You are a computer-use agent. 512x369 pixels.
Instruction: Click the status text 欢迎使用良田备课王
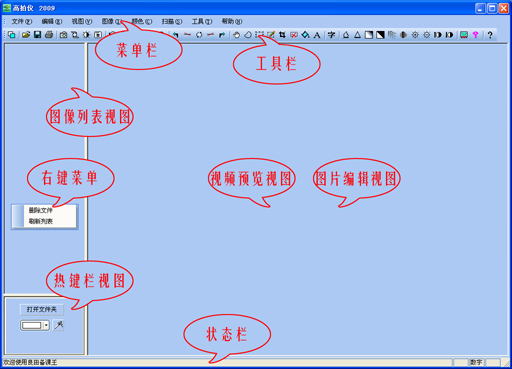tap(30, 362)
